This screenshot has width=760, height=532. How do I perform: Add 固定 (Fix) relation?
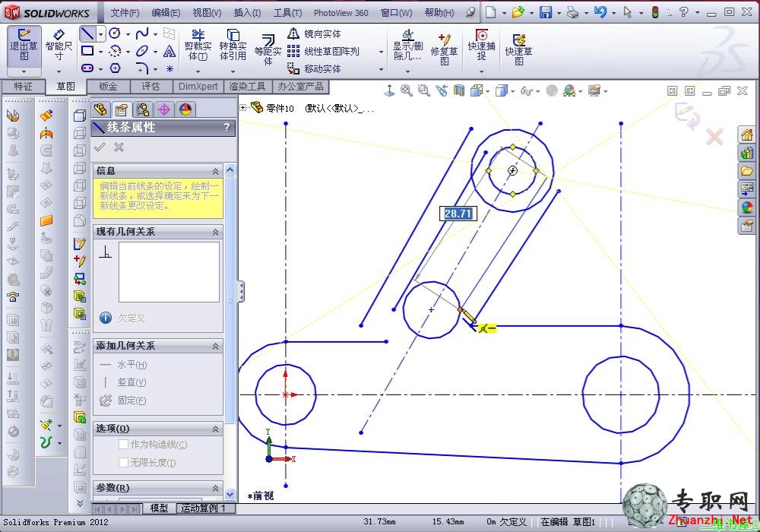pos(124,401)
